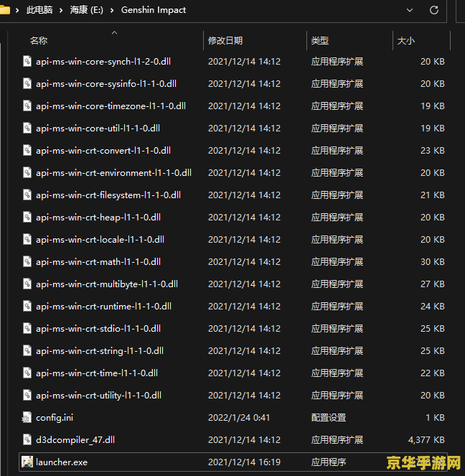This screenshot has height=476, width=465.
Task: Select file name api-ms-win-crt-convert-l1-1-0.dll
Action: click(103, 151)
